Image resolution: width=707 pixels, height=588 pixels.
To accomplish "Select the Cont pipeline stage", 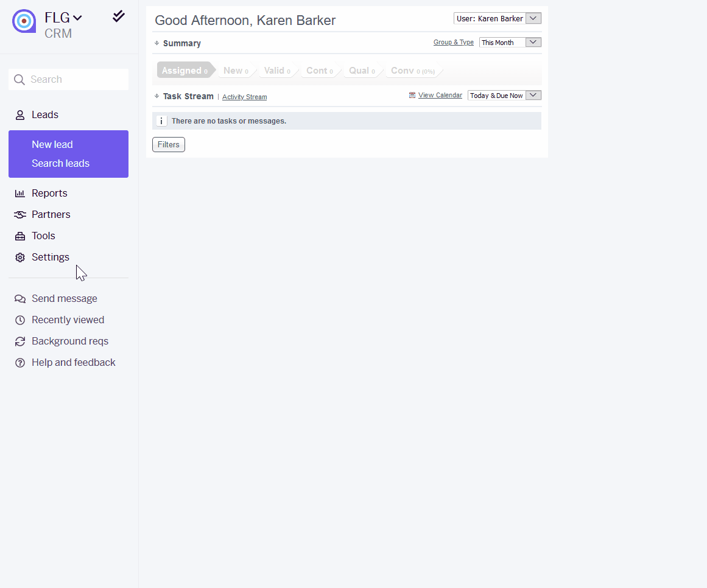I will click(x=320, y=71).
